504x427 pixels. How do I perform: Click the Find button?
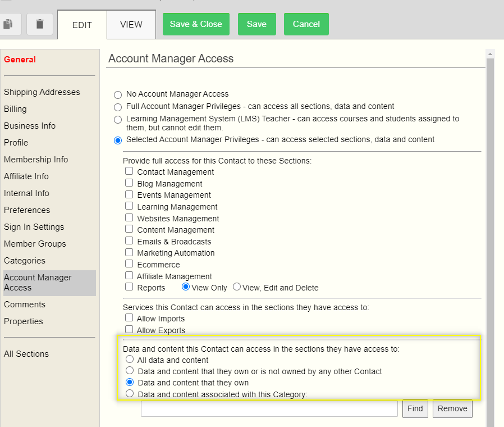pyautogui.click(x=415, y=408)
